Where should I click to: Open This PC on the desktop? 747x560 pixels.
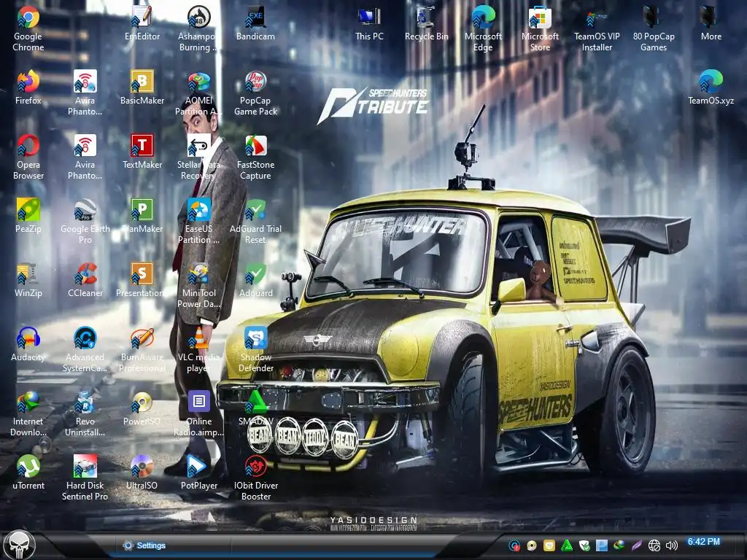369,23
